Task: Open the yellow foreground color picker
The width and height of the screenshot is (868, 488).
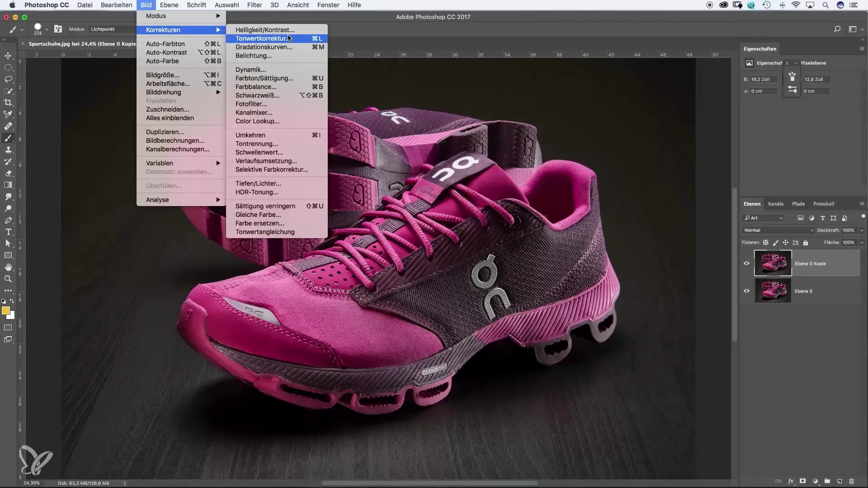Action: coord(5,310)
